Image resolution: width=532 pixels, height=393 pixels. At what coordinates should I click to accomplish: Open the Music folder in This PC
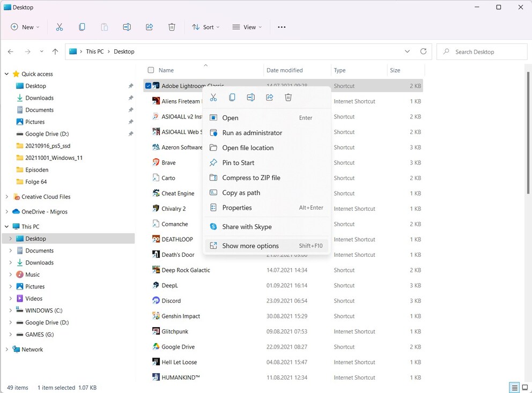32,275
